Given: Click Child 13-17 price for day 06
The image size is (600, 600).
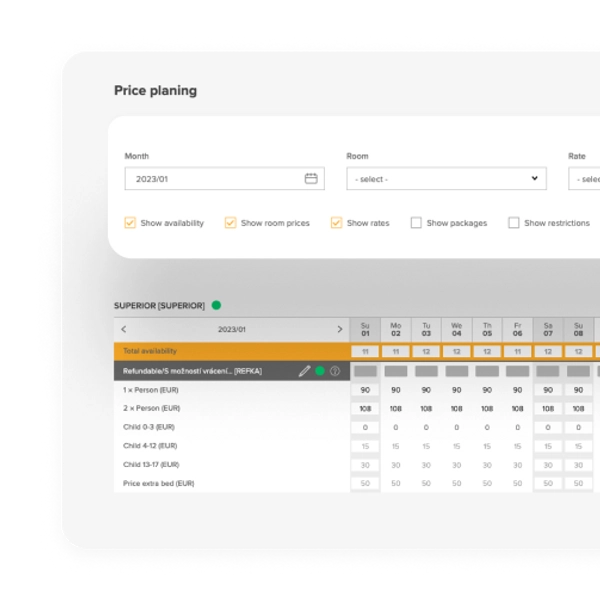Looking at the screenshot, I should click(x=517, y=465).
